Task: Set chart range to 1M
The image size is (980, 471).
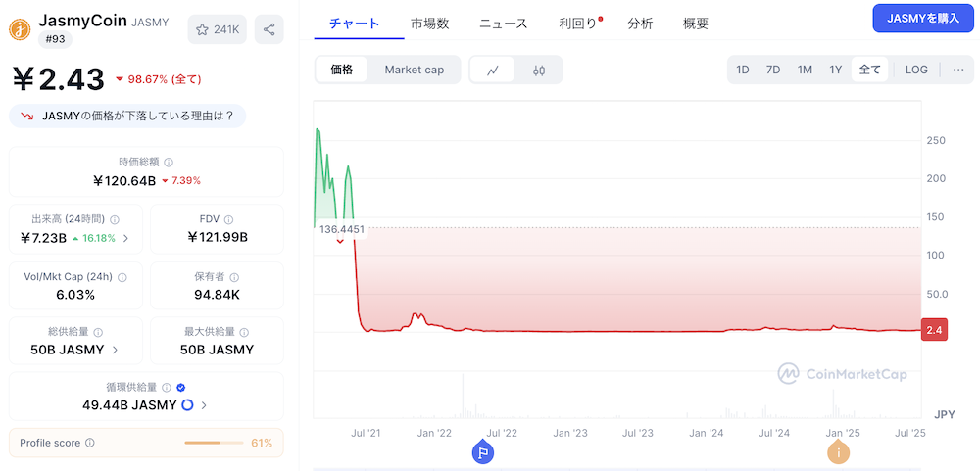Action: [805, 70]
